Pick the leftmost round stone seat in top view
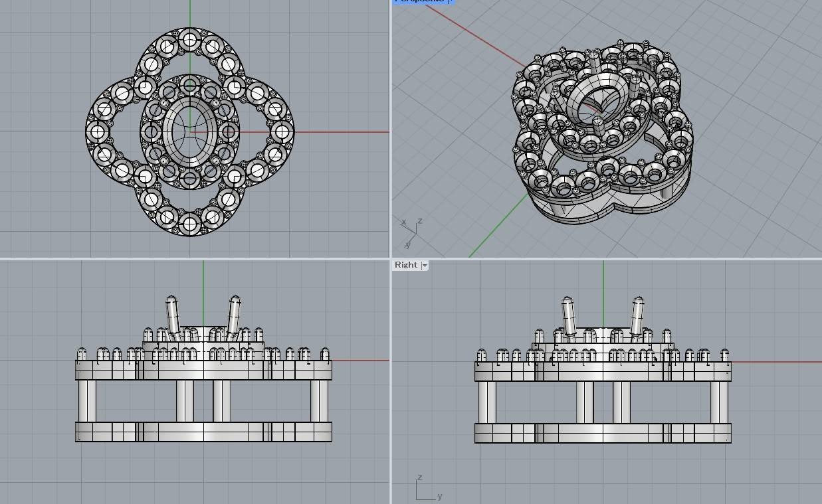Image resolution: width=822 pixels, height=504 pixels. [98, 132]
